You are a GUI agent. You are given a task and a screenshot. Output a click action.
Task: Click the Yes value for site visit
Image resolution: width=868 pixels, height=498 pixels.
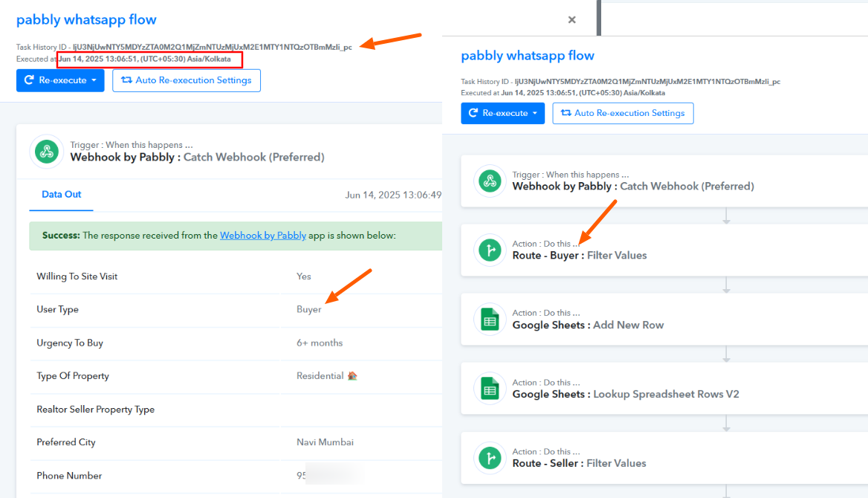304,277
